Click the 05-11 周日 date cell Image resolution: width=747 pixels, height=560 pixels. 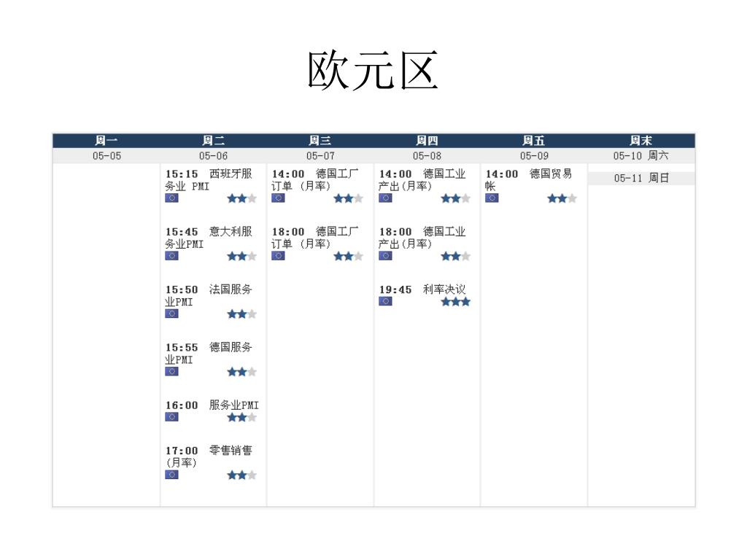(x=640, y=178)
